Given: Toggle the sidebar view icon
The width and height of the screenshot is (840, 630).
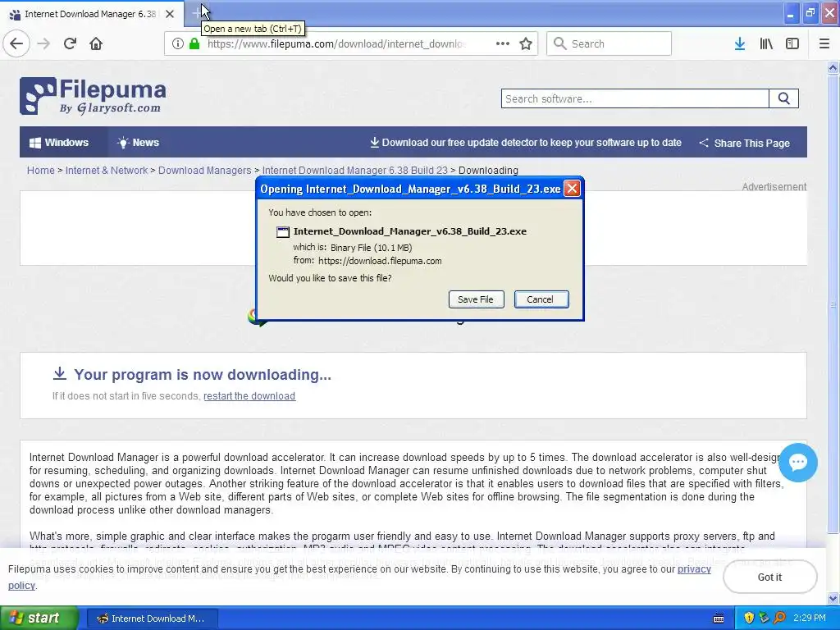Looking at the screenshot, I should [x=792, y=44].
